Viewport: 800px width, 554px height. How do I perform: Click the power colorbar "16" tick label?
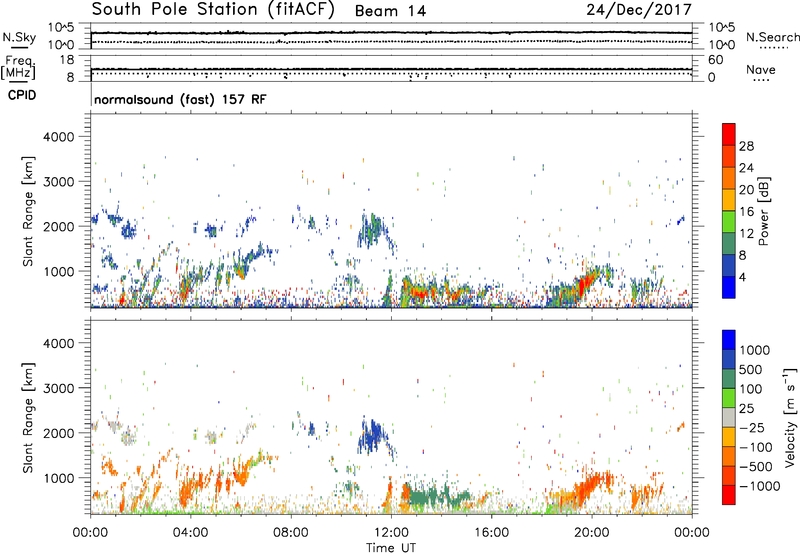click(746, 212)
